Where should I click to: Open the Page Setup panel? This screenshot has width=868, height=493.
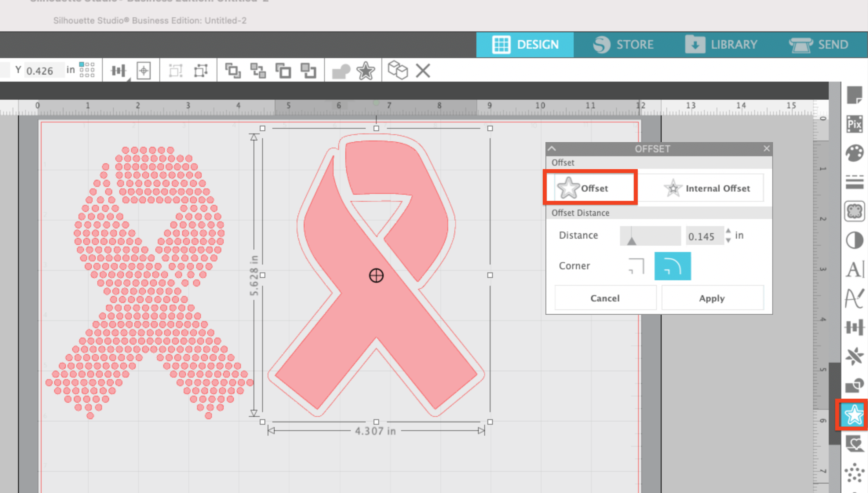(x=855, y=94)
